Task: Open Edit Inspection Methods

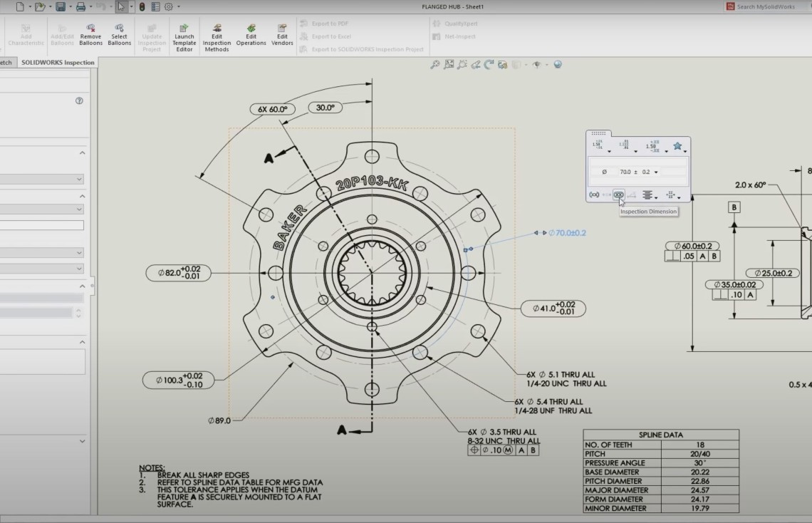Action: click(217, 38)
